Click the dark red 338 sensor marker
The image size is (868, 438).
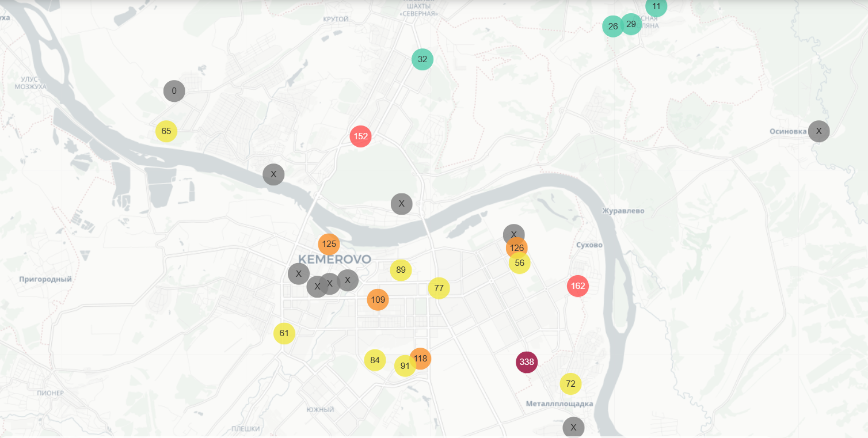click(x=526, y=362)
